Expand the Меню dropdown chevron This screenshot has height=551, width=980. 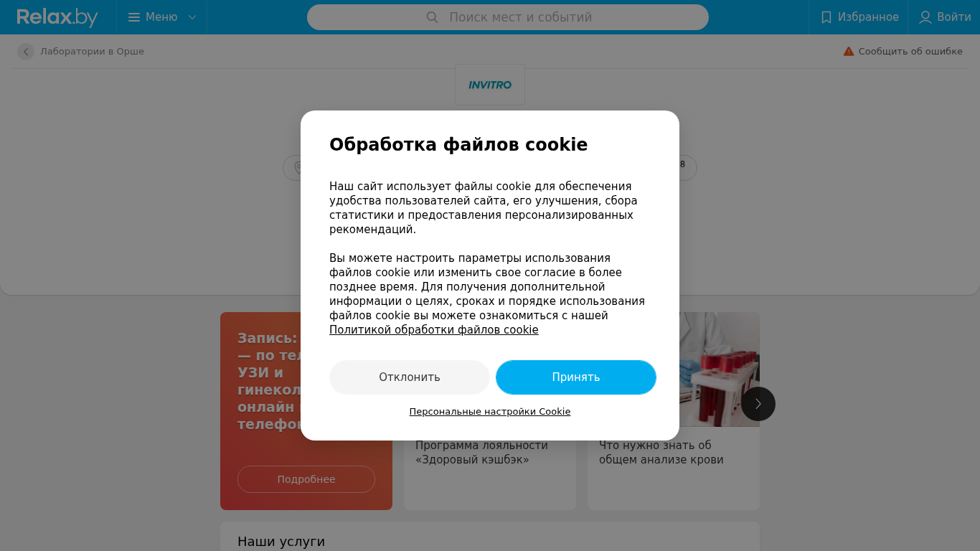192,17
